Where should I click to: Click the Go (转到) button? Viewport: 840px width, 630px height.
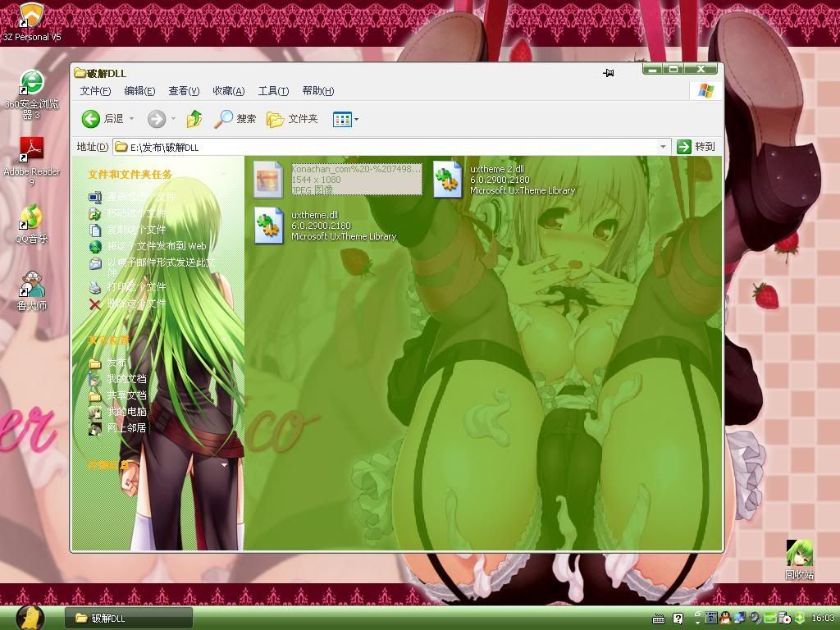696,147
